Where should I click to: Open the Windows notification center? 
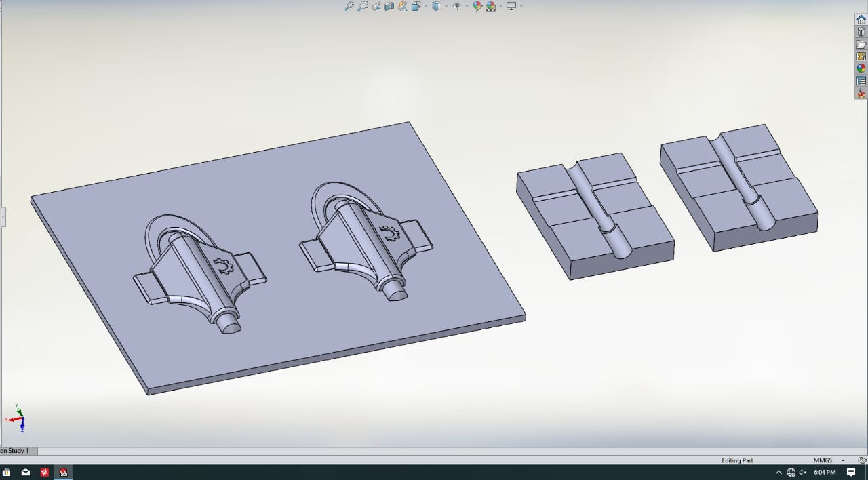tap(851, 473)
